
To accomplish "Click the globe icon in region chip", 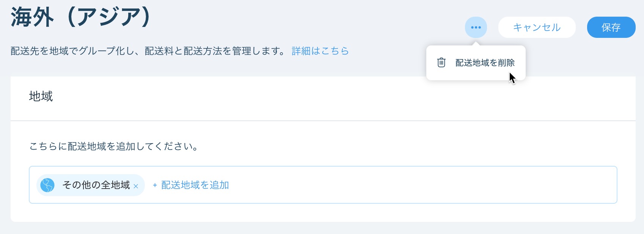I will (47, 185).
